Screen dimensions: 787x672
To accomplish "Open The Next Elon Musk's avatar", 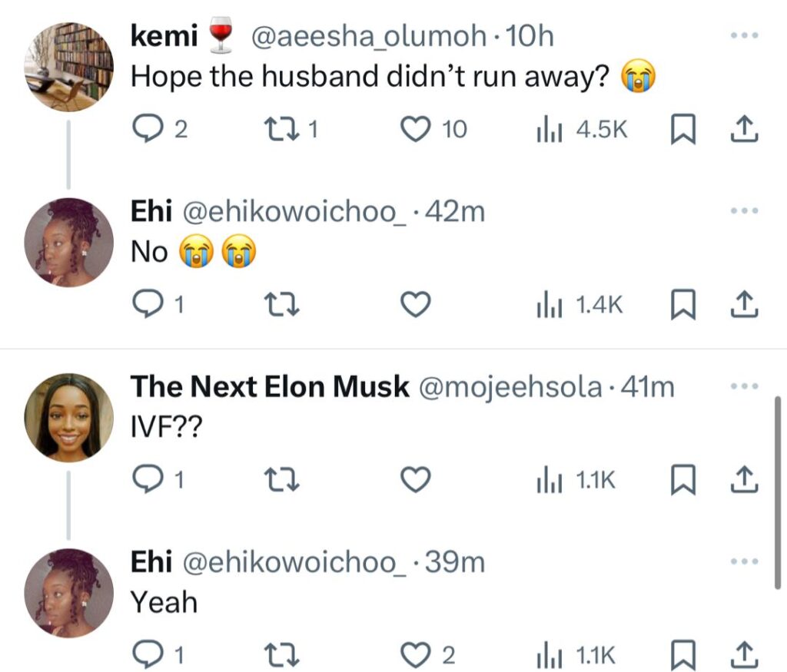I will point(68,417).
